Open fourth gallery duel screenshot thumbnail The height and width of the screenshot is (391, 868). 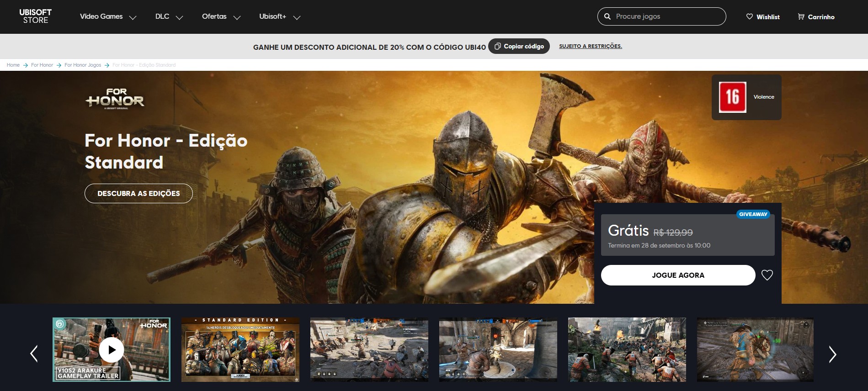coord(498,350)
